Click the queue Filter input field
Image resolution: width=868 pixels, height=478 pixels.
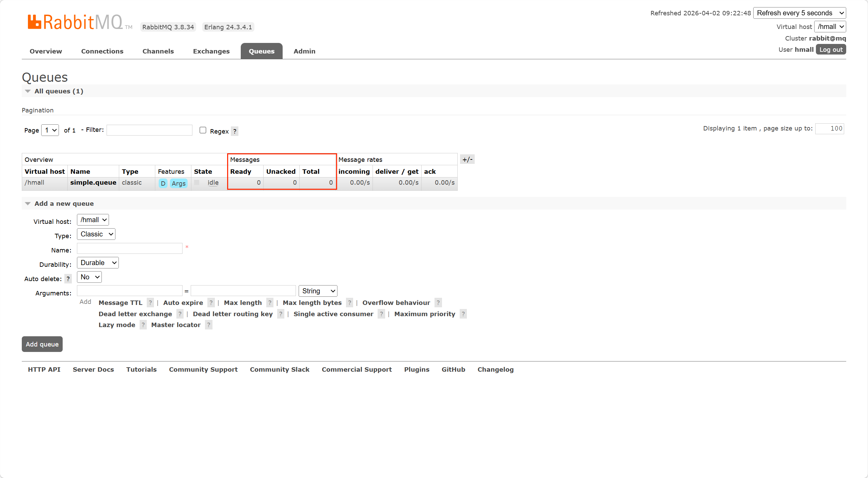(x=149, y=130)
